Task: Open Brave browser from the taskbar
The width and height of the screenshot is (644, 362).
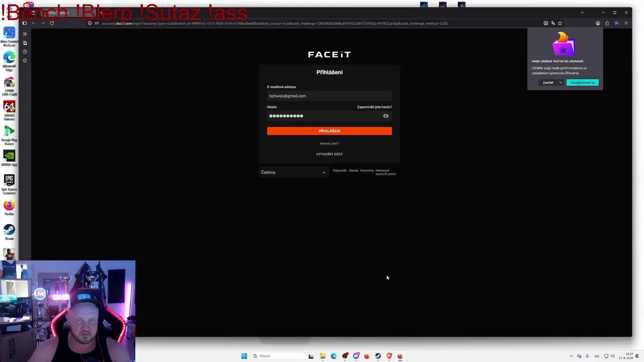Action: tap(389, 356)
